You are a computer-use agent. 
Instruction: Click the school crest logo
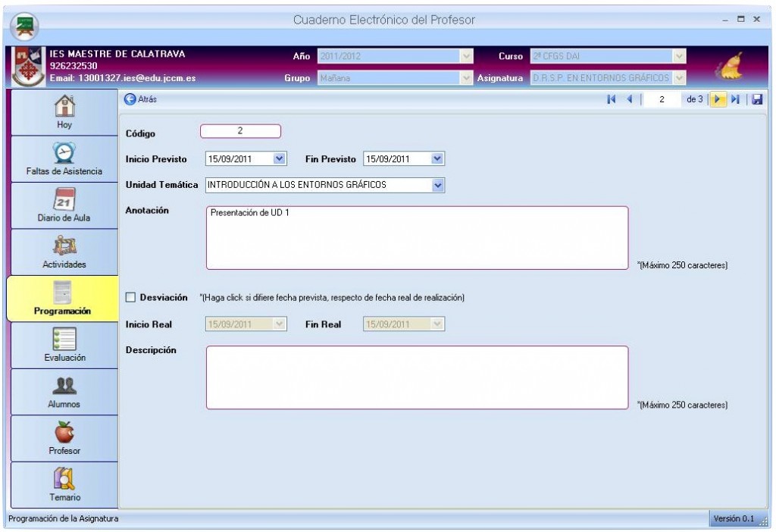pos(28,67)
